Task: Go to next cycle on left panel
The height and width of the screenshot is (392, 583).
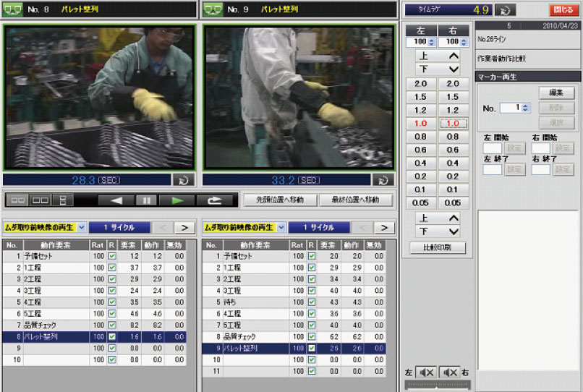Action: [184, 227]
